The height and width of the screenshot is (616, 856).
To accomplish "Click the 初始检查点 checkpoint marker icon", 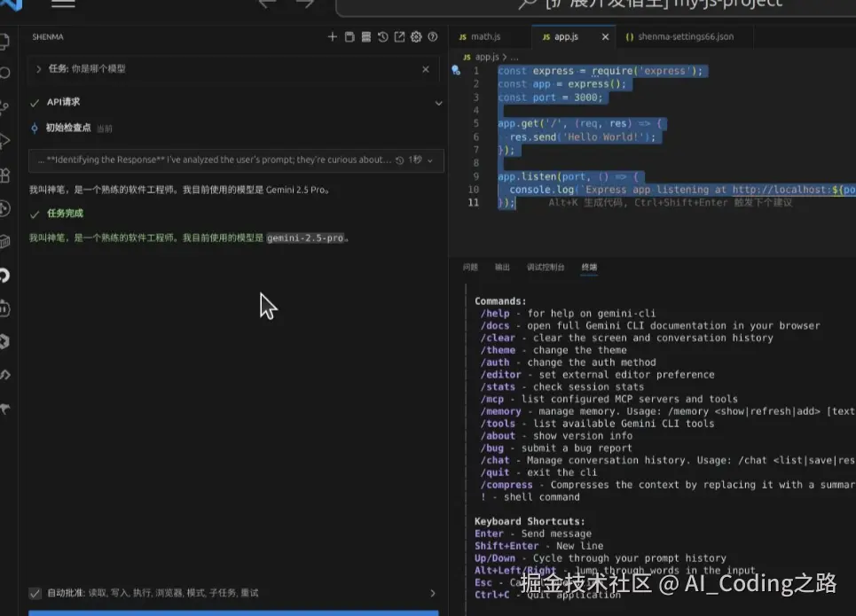I will (35, 128).
